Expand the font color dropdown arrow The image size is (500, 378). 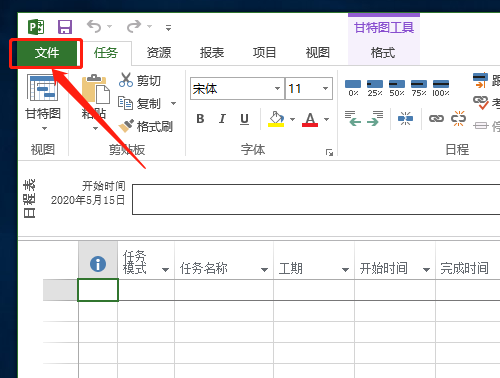pos(326,119)
